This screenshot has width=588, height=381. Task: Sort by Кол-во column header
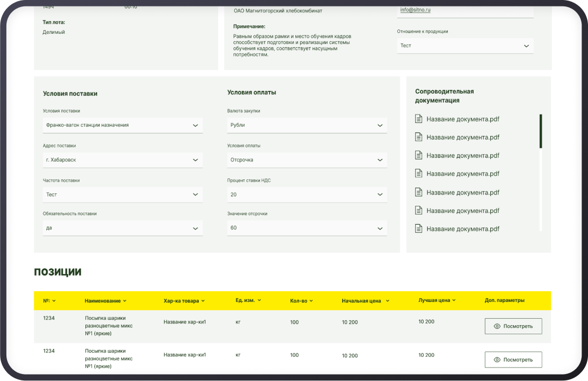[x=301, y=301]
